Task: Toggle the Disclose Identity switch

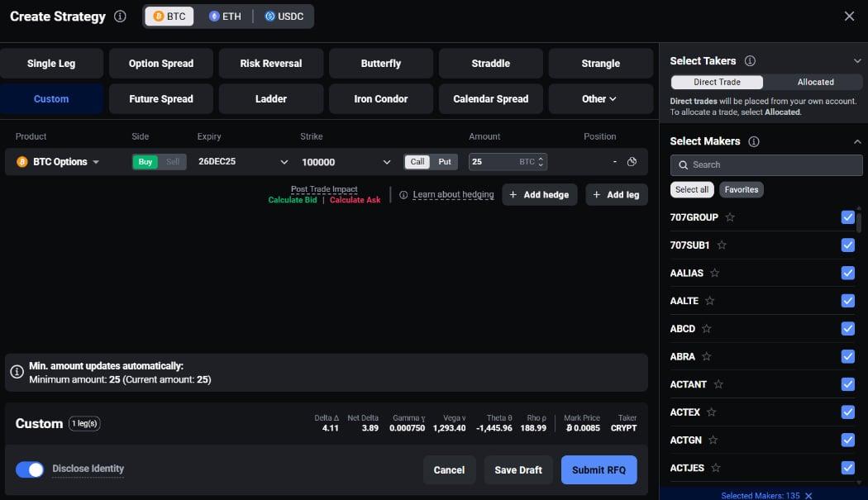Action: pos(30,469)
